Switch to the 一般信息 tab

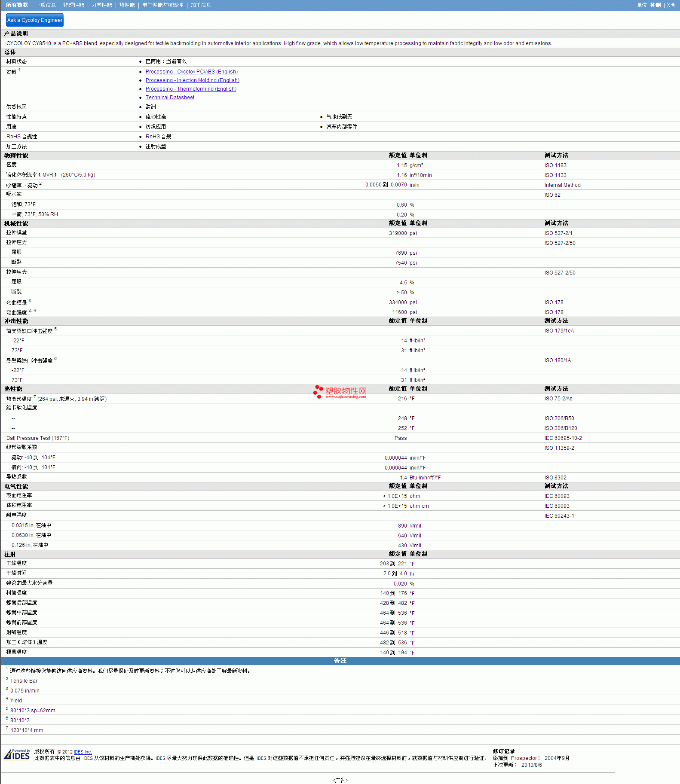[46, 5]
